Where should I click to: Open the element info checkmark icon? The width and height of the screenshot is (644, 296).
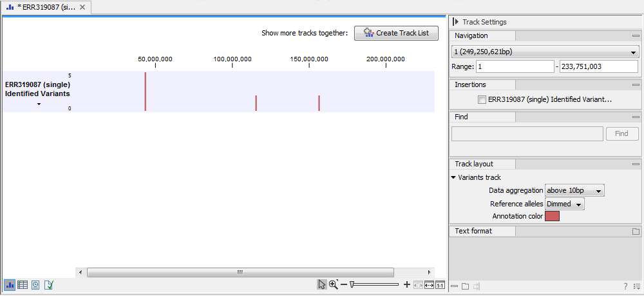(48, 284)
